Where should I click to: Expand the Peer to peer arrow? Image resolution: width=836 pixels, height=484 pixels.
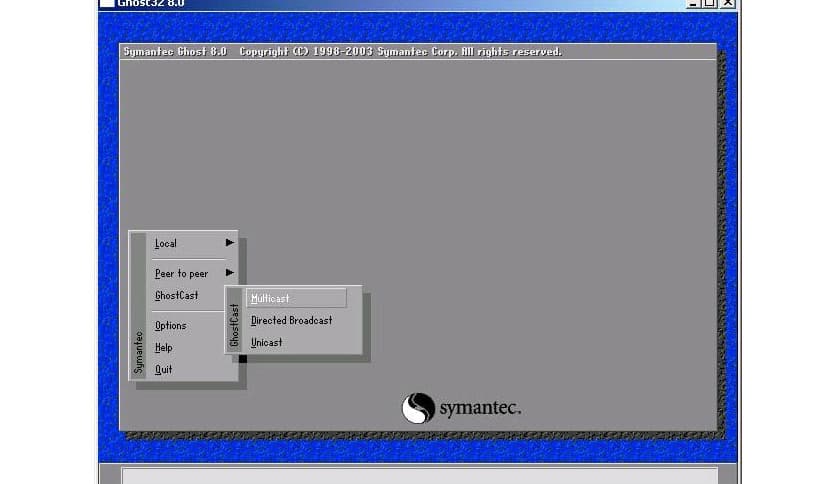point(230,272)
